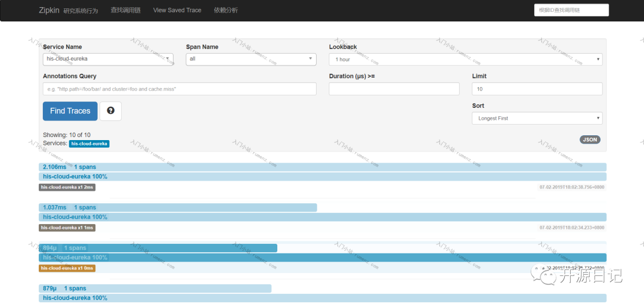Open the Service Name dropdown

coord(108,59)
